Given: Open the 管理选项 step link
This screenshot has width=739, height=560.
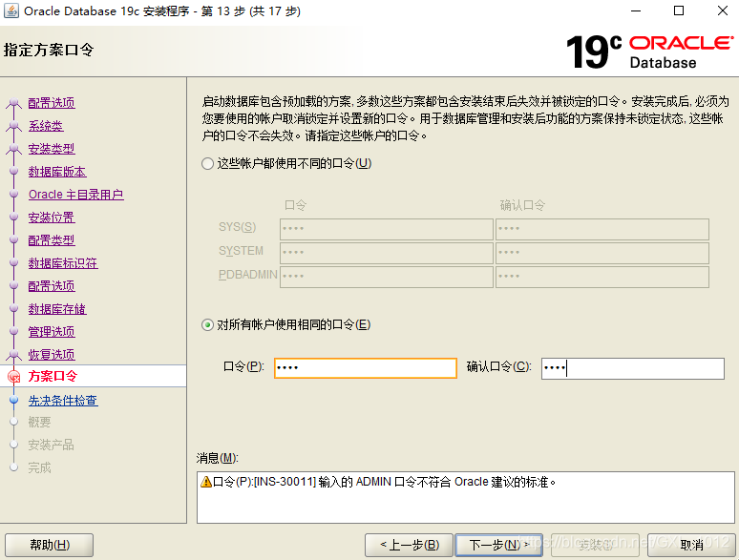Looking at the screenshot, I should tap(52, 332).
